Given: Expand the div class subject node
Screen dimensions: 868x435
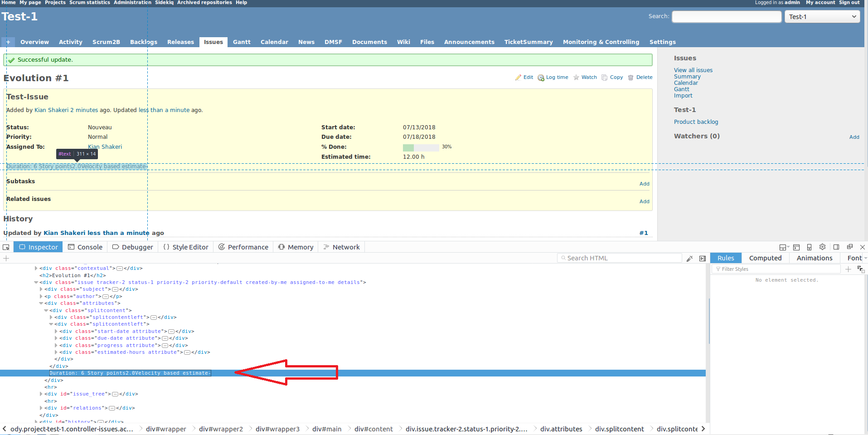Looking at the screenshot, I should 41,289.
